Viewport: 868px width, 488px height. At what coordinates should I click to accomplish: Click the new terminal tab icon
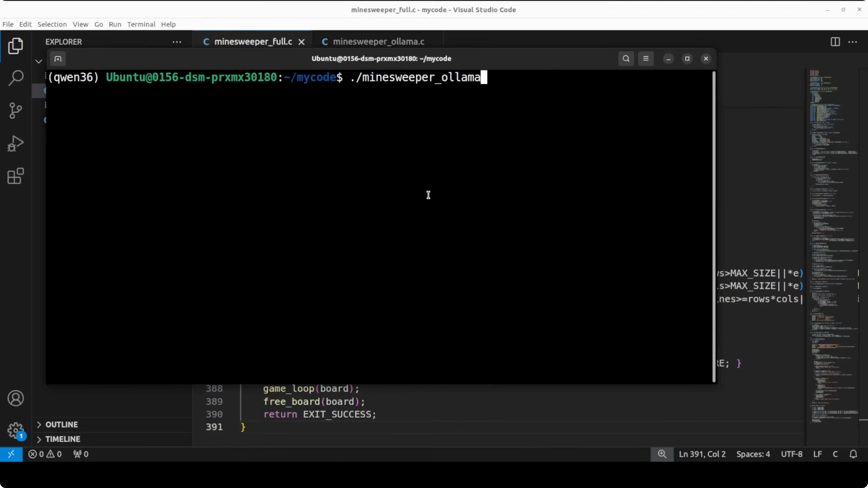click(x=58, y=59)
